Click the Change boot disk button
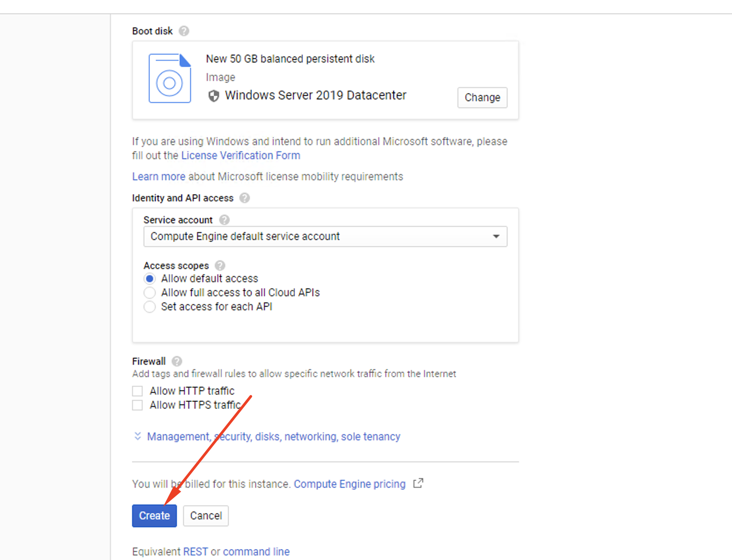This screenshot has height=560, width=732. pyautogui.click(x=482, y=98)
